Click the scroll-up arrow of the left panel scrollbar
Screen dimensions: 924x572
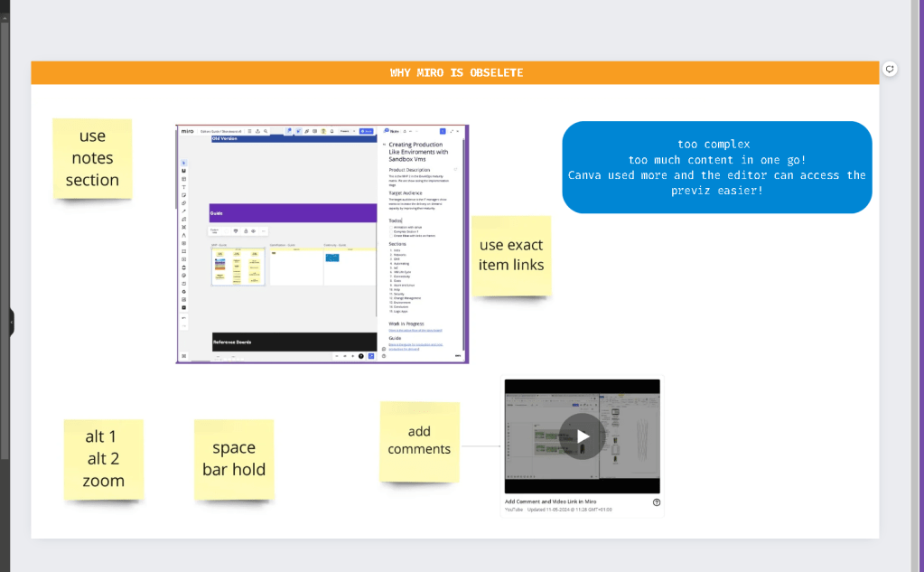(x=5, y=18)
